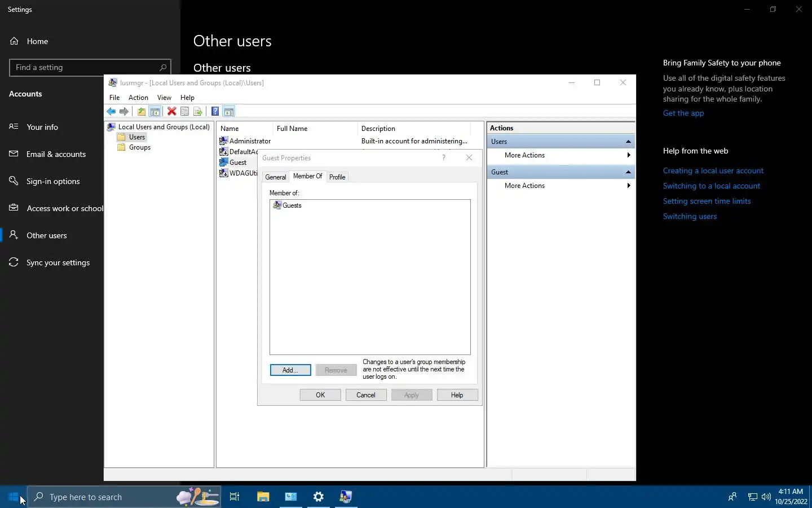Open Settings gear icon in taskbar
The width and height of the screenshot is (812, 508).
pos(319,497)
